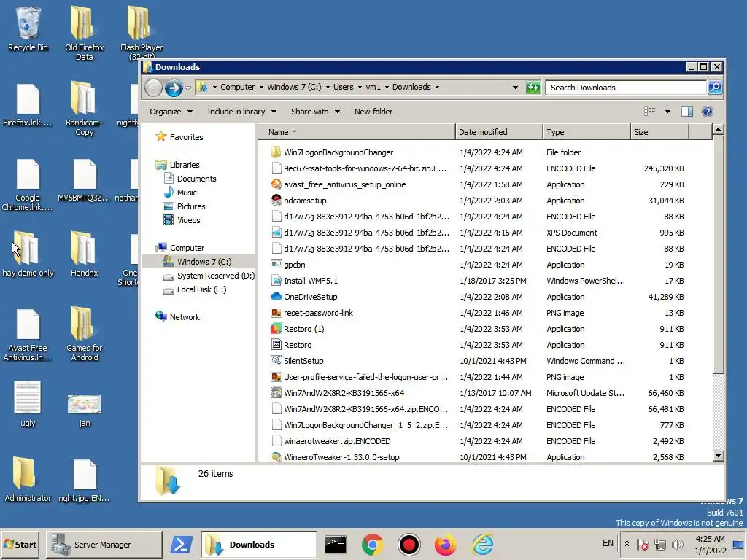Launch Google Chrome from taskbar
The width and height of the screenshot is (747, 560).
pos(373,544)
